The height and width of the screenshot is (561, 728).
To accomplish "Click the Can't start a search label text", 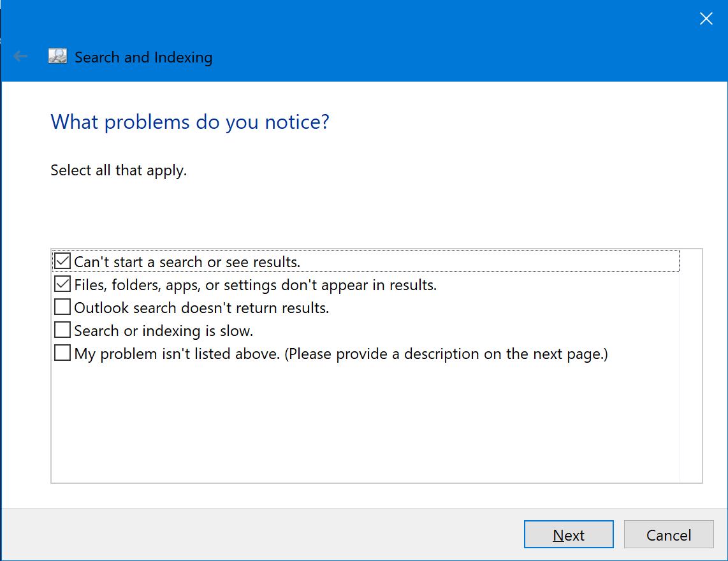I will tap(185, 261).
